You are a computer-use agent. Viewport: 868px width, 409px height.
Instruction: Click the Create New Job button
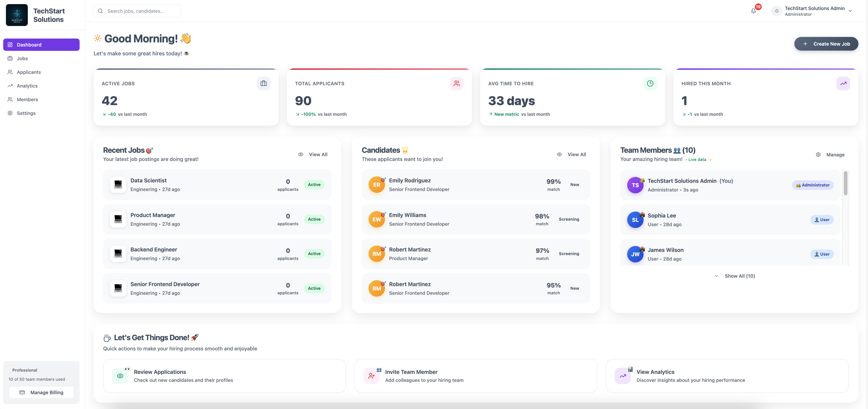(826, 44)
